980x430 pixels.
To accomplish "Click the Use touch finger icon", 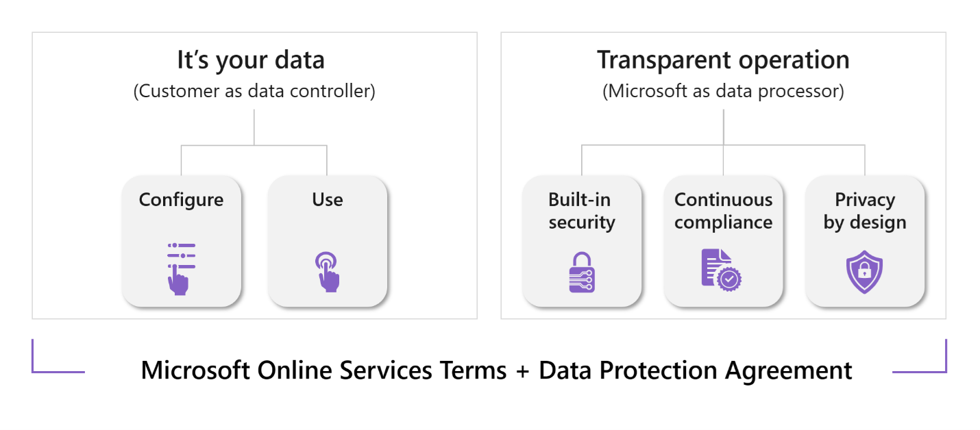I will (327, 272).
